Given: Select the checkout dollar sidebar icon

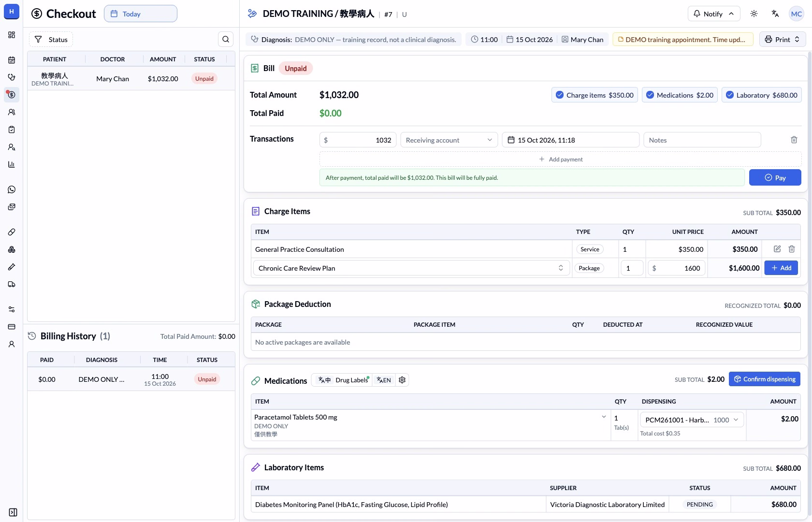Looking at the screenshot, I should click(12, 95).
